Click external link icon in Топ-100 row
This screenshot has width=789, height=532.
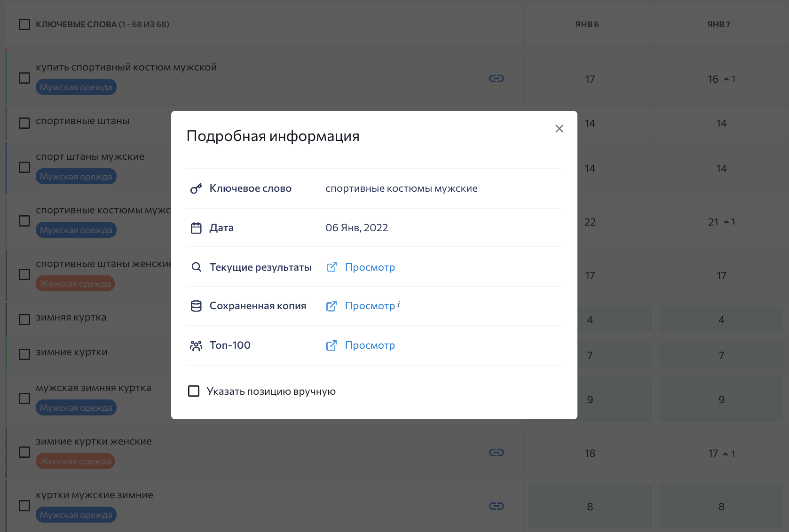click(x=331, y=345)
